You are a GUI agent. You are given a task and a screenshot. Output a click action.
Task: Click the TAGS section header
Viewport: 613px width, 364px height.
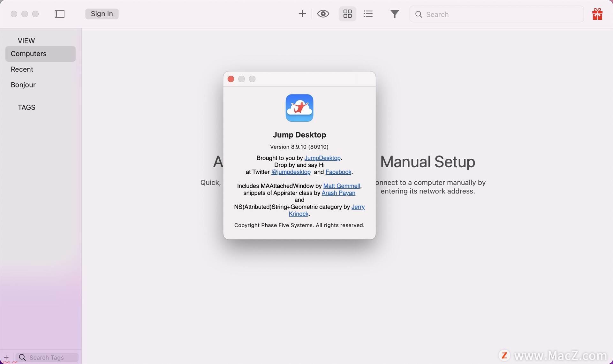pyautogui.click(x=26, y=107)
